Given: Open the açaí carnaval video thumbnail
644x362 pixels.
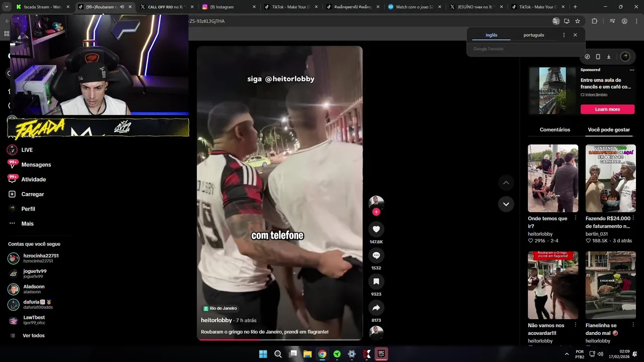Looking at the screenshot, I should tap(610, 178).
